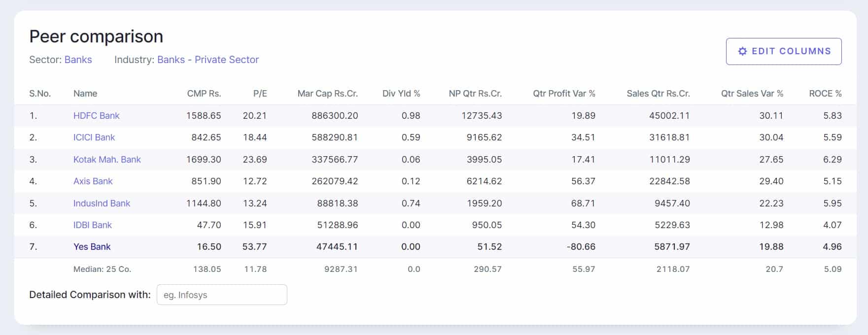
Task: Select the Yes Bank row name
Action: [92, 247]
